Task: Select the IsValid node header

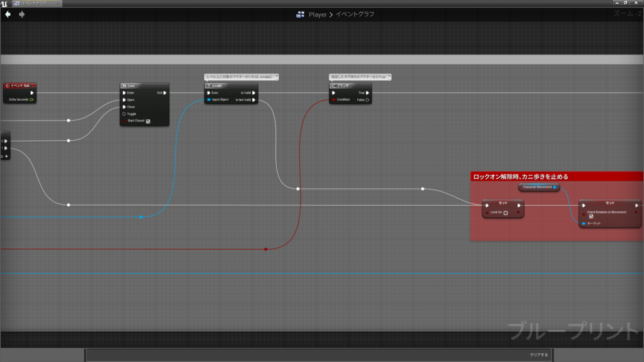Action: click(231, 85)
